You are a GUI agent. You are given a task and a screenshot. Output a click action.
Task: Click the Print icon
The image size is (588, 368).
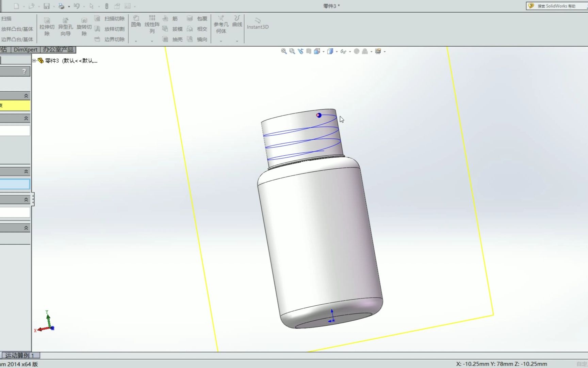point(62,6)
